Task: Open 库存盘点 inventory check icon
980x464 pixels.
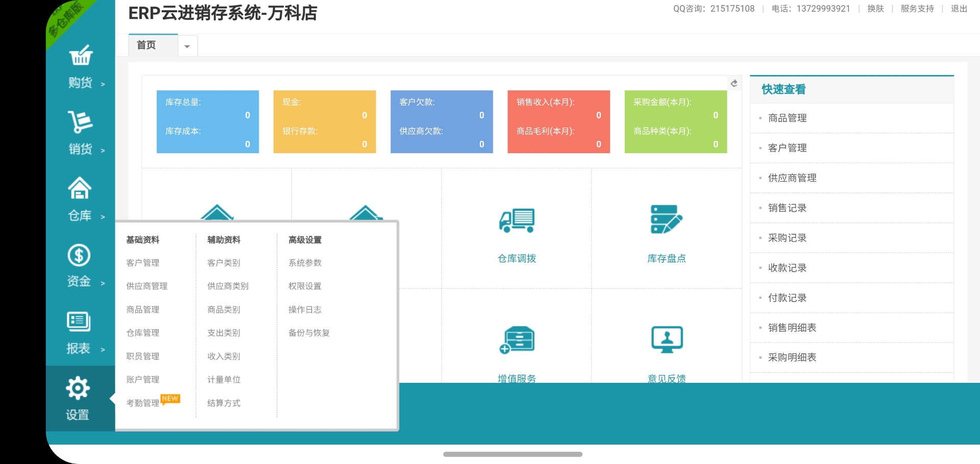Action: coord(666,219)
